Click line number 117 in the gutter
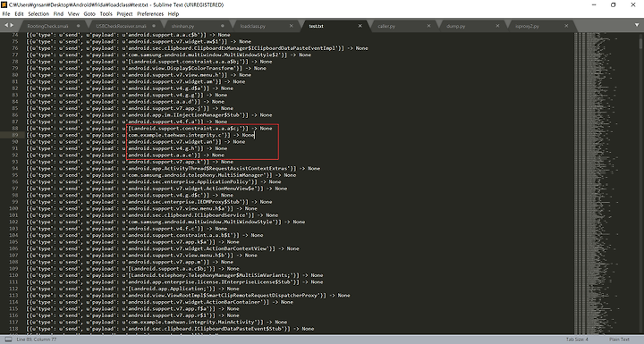 click(x=13, y=322)
